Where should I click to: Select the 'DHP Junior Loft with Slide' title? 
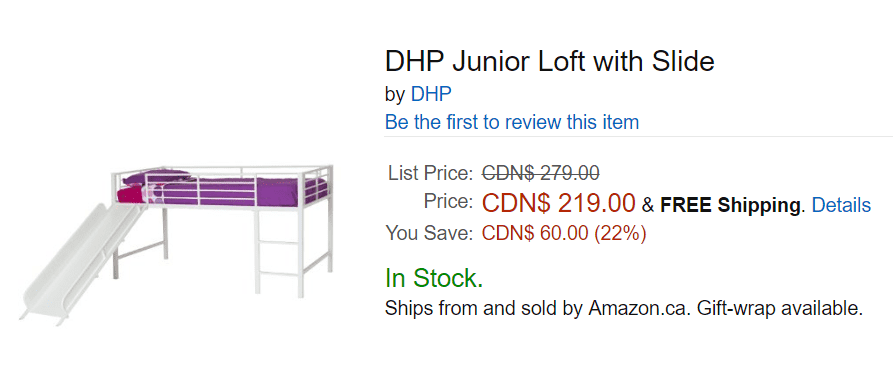click(x=550, y=61)
